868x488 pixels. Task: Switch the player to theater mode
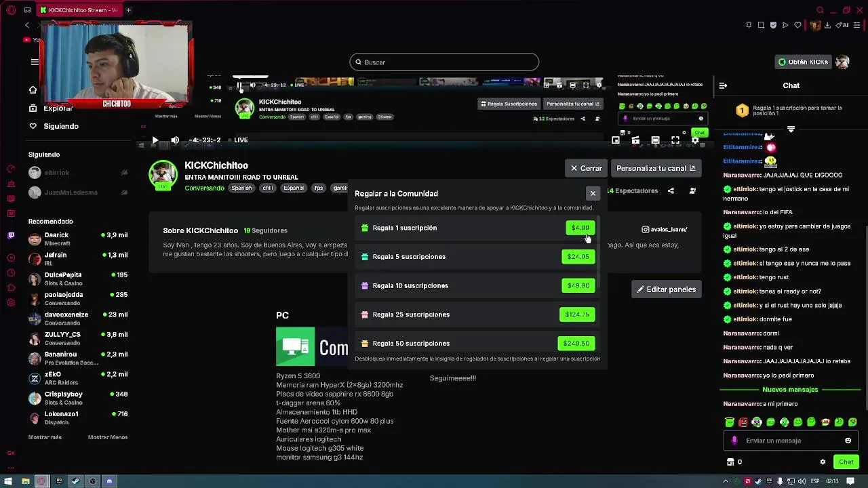pos(655,140)
